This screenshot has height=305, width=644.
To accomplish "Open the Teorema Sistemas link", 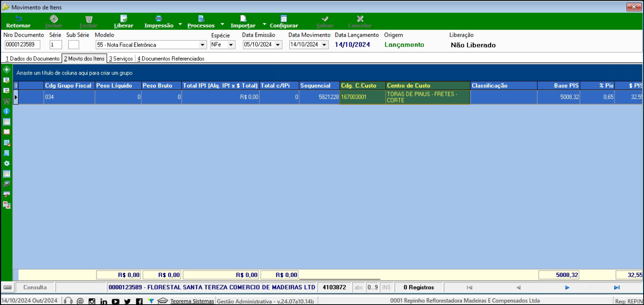I will (192, 301).
